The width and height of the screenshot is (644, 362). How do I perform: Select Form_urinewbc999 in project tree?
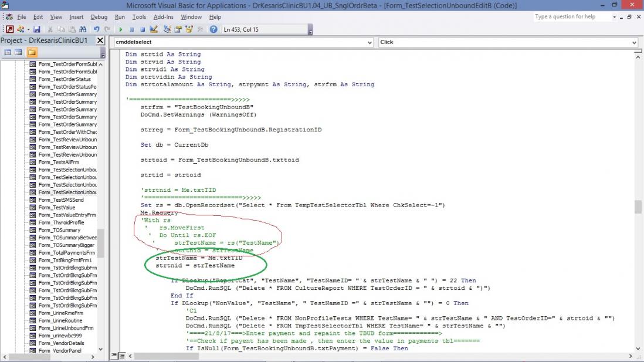pyautogui.click(x=60, y=336)
